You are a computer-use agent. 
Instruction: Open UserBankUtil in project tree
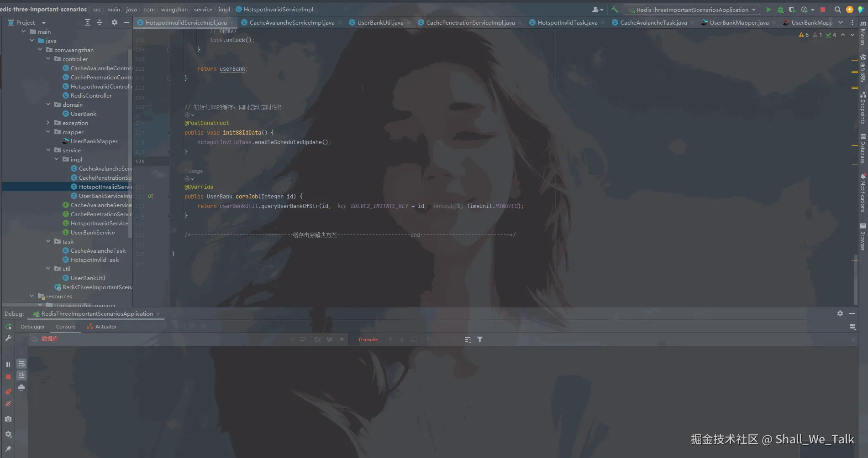tap(88, 278)
